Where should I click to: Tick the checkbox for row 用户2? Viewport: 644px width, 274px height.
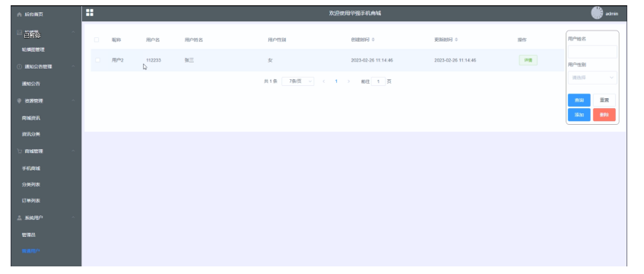click(97, 60)
